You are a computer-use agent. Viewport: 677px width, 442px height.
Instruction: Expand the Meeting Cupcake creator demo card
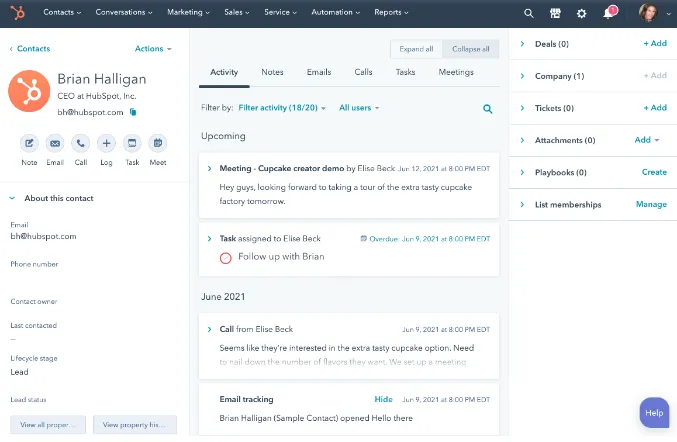pos(209,168)
